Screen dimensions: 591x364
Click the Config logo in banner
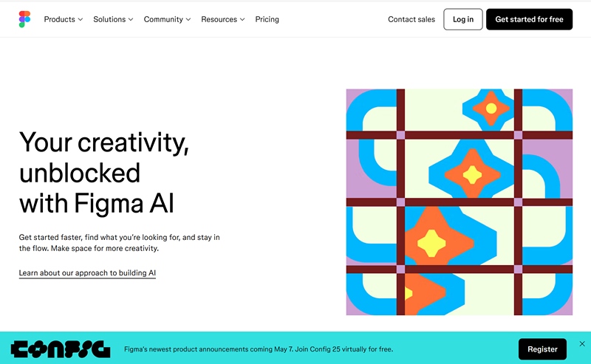tap(61, 349)
